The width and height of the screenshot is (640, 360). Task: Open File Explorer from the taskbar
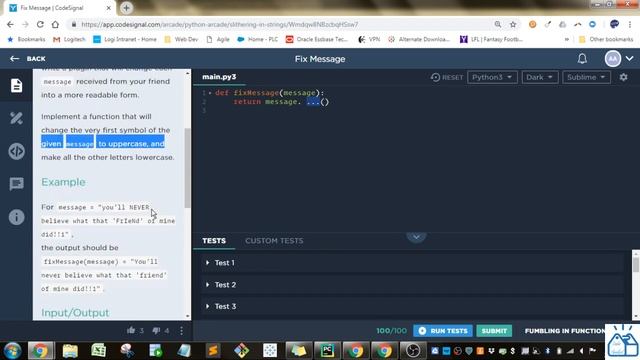70,350
